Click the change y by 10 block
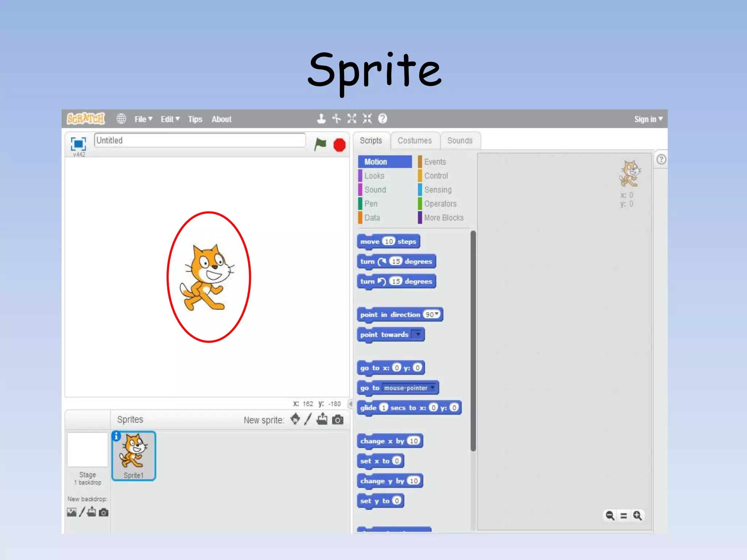This screenshot has height=560, width=747. tap(390, 481)
